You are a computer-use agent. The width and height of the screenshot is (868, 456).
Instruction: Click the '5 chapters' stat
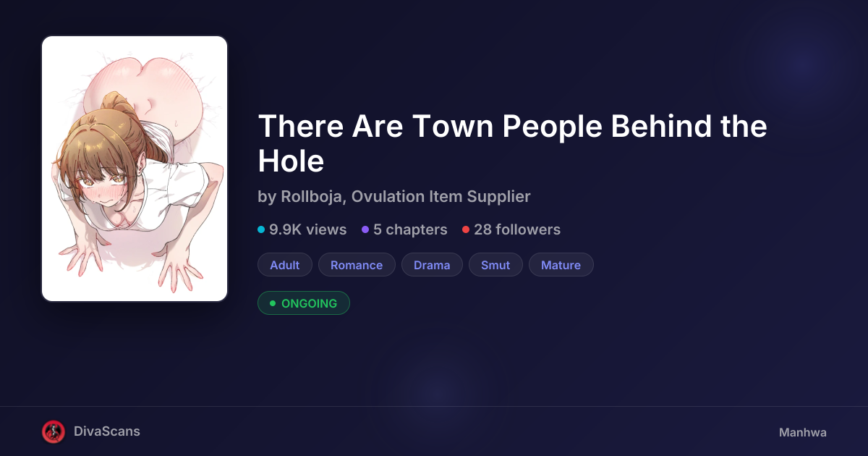point(405,229)
